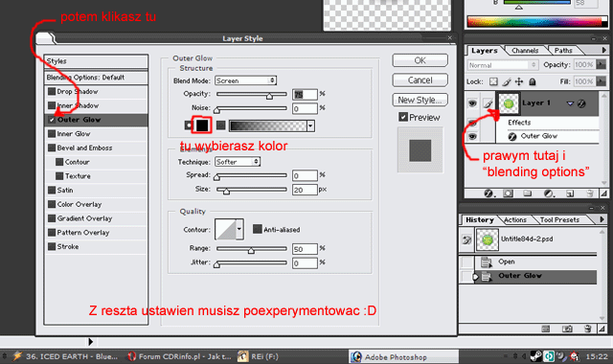Image resolution: width=613 pixels, height=364 pixels.
Task: Click the Outer Glow state icon in History
Action: [486, 277]
